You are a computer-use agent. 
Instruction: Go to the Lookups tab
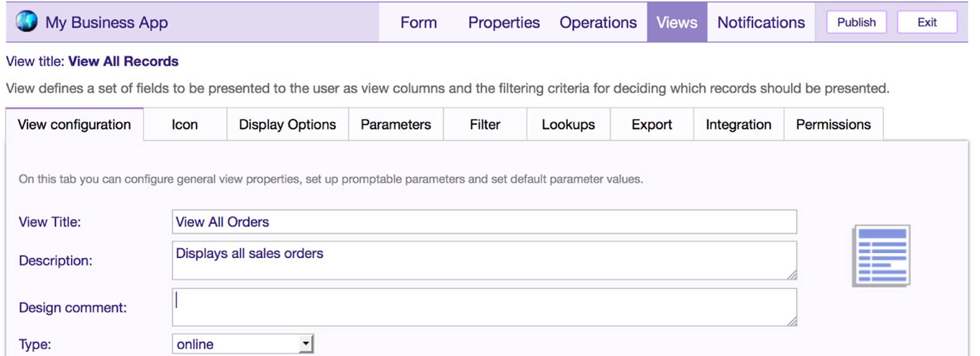pos(568,125)
